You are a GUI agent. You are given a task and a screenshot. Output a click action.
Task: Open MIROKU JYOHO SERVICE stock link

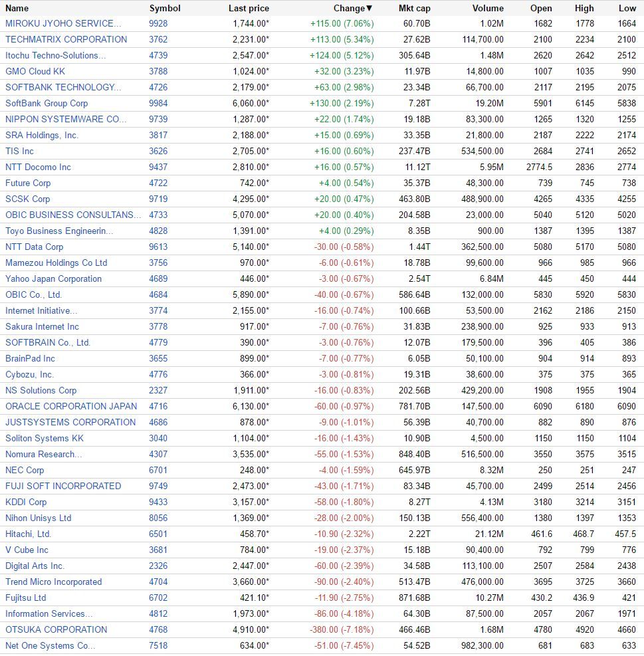point(63,23)
